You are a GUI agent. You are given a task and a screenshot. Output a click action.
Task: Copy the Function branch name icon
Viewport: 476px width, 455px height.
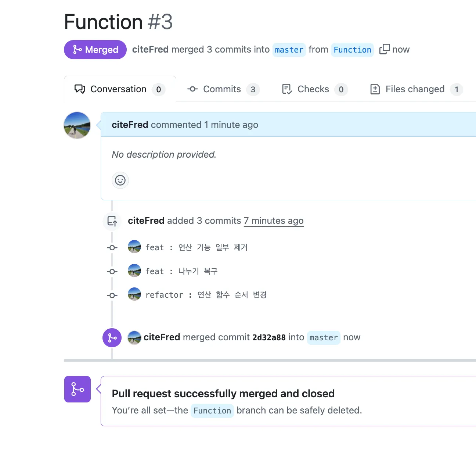click(384, 49)
